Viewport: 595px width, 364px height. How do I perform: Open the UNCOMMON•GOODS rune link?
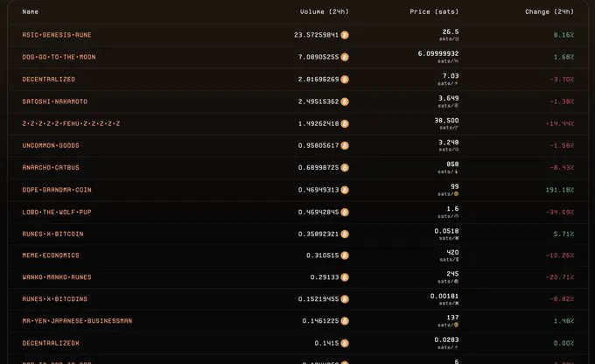point(51,145)
